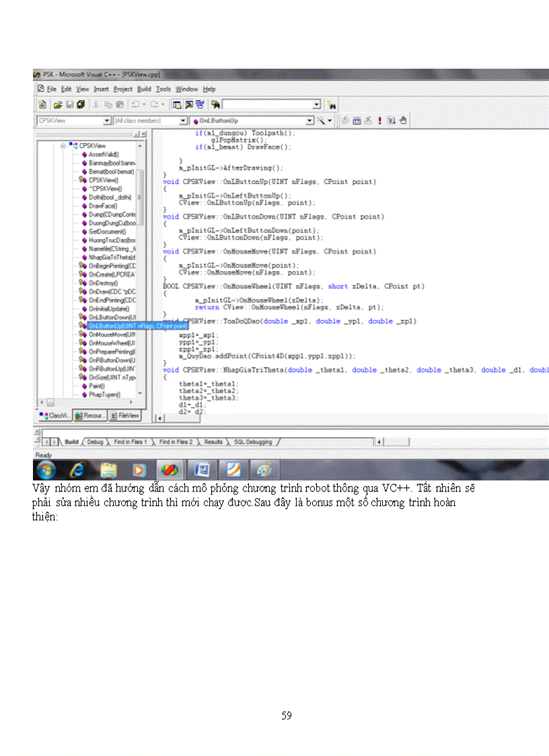Switch to the FileView tab
This screenshot has width=549, height=756.
124,416
